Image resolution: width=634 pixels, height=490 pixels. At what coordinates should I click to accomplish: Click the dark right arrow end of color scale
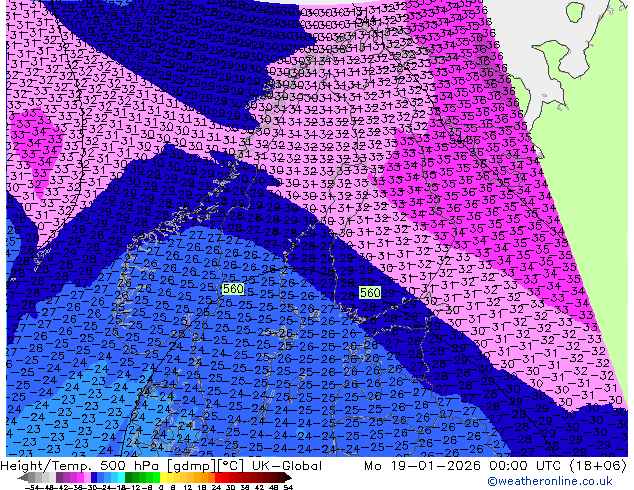coord(287,477)
